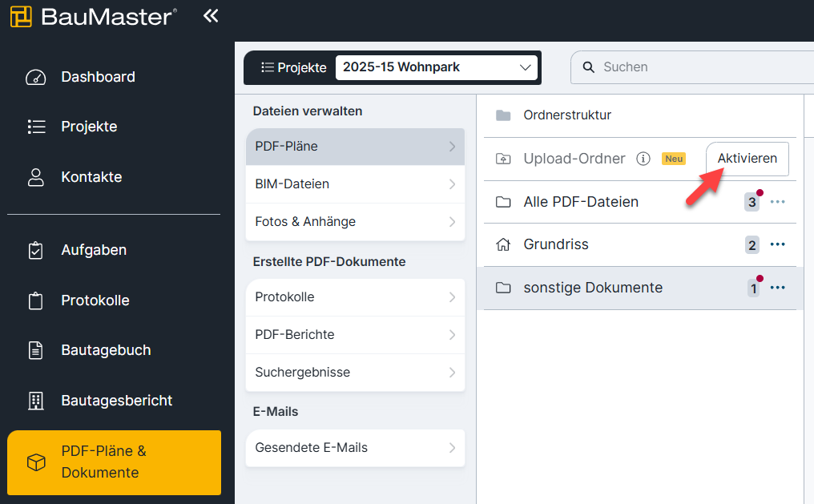Select Aufgaben clipboard icon

36,250
